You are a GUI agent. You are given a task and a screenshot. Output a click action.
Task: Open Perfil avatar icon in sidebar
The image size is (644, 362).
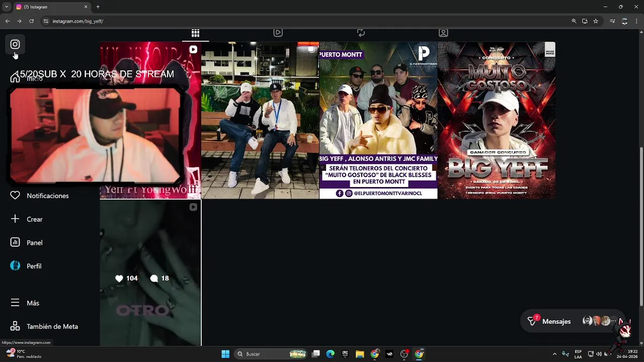click(x=15, y=266)
